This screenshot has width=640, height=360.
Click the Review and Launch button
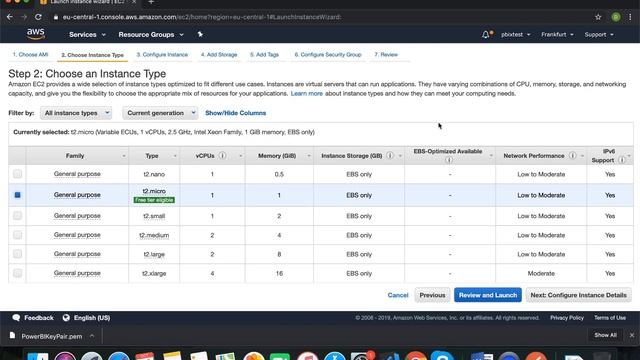pos(488,295)
